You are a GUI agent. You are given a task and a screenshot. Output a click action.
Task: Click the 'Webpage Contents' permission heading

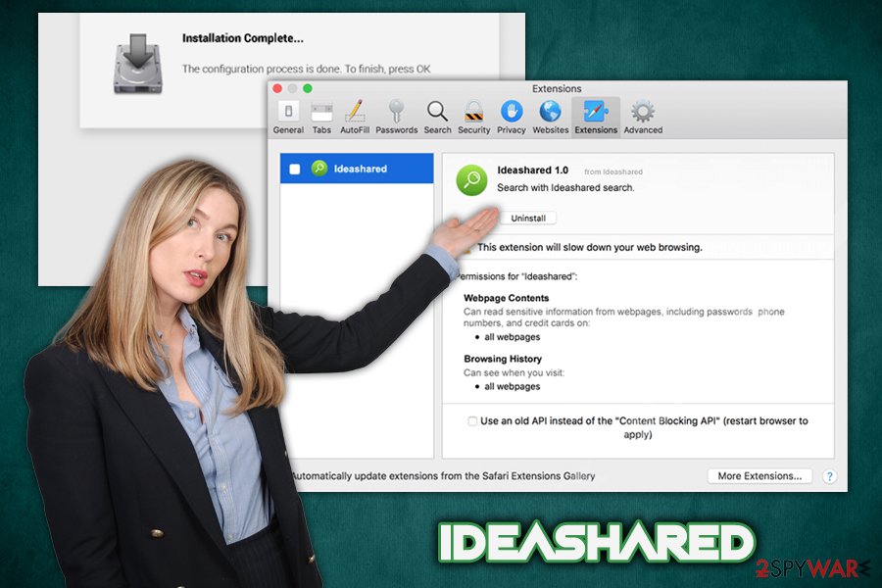pyautogui.click(x=506, y=298)
